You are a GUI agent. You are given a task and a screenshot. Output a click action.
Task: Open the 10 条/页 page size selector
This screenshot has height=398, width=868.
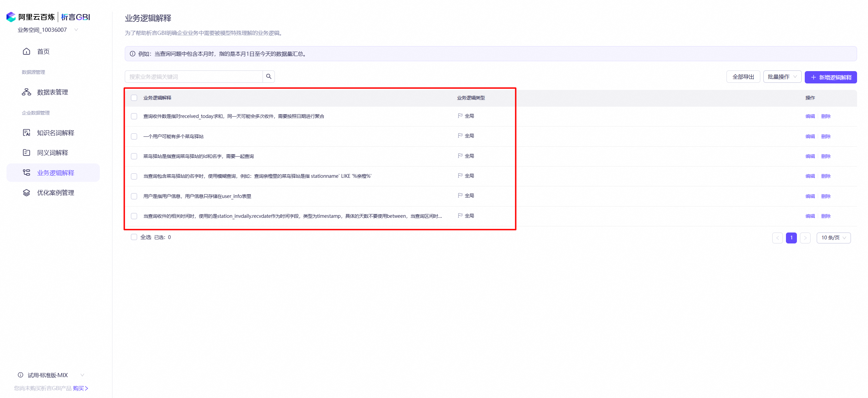point(833,238)
